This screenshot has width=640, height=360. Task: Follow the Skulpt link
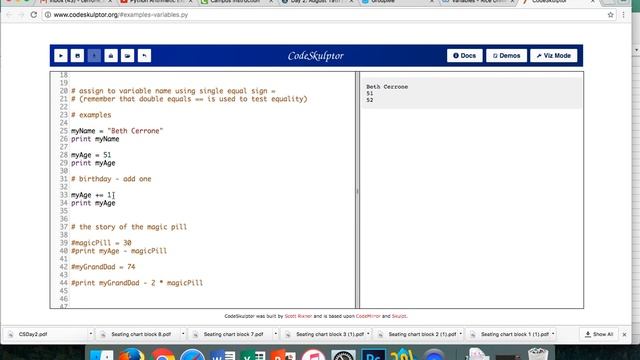[399, 316]
